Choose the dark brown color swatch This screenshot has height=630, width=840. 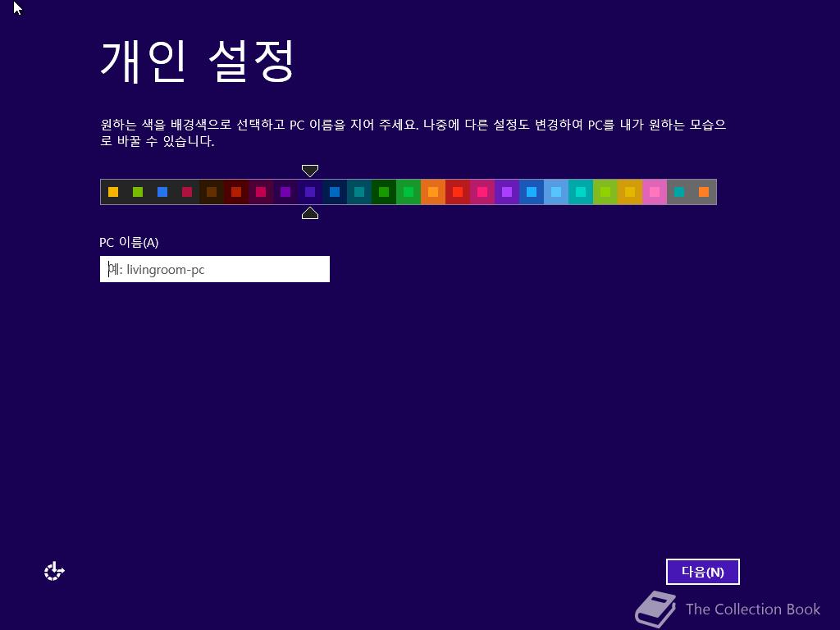coord(212,192)
